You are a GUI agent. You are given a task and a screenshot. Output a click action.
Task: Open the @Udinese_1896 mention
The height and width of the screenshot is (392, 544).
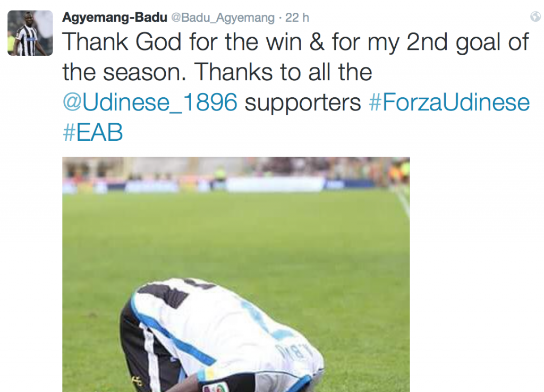click(150, 103)
